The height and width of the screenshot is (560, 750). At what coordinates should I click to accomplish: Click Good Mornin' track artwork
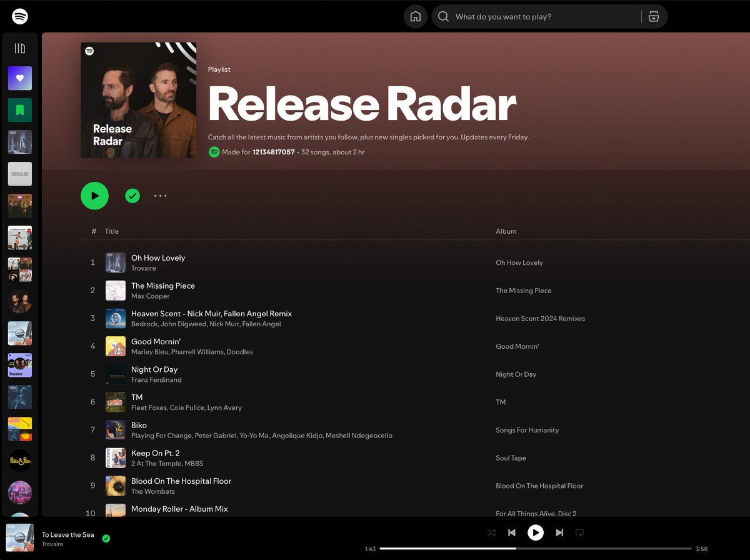coord(116,346)
